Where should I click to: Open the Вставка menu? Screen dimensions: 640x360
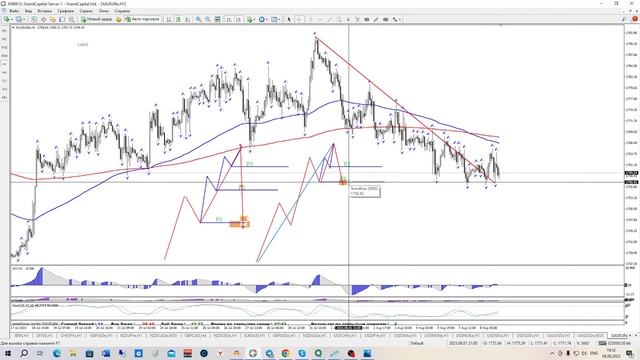(44, 11)
